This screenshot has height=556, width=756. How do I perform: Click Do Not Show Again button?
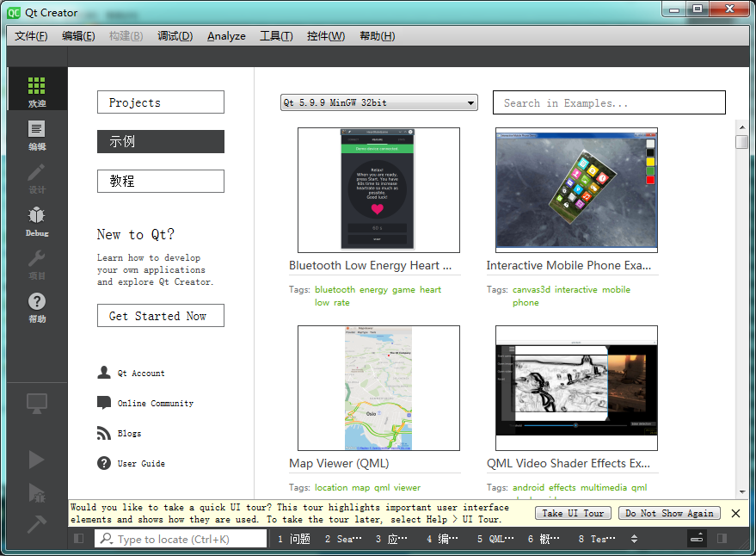pos(669,513)
